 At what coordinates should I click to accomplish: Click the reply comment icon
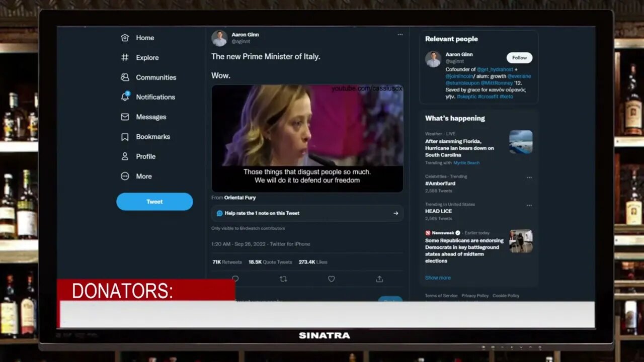click(x=235, y=279)
